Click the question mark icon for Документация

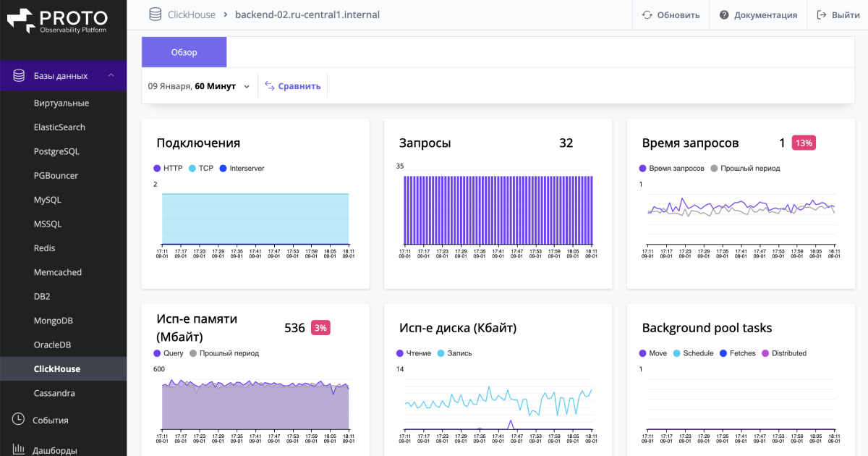tap(724, 14)
